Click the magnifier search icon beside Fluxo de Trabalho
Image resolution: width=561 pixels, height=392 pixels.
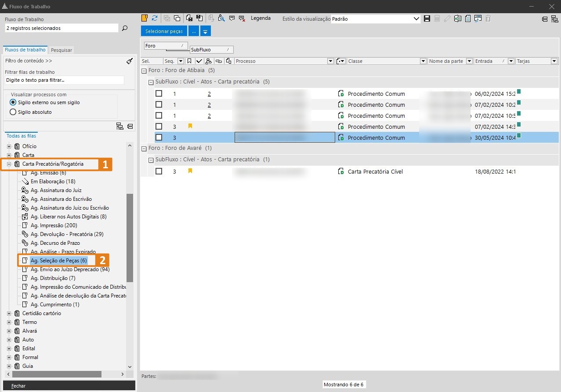click(x=125, y=28)
